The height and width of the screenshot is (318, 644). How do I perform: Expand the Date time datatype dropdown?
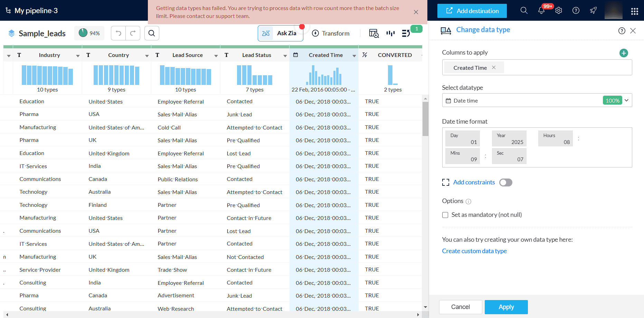click(626, 100)
